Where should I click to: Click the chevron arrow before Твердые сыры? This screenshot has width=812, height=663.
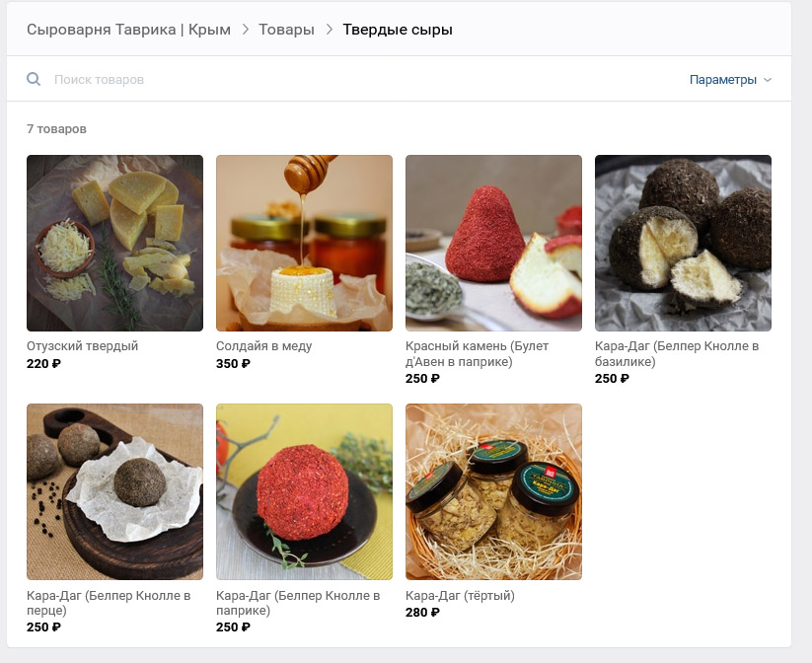pyautogui.click(x=329, y=30)
